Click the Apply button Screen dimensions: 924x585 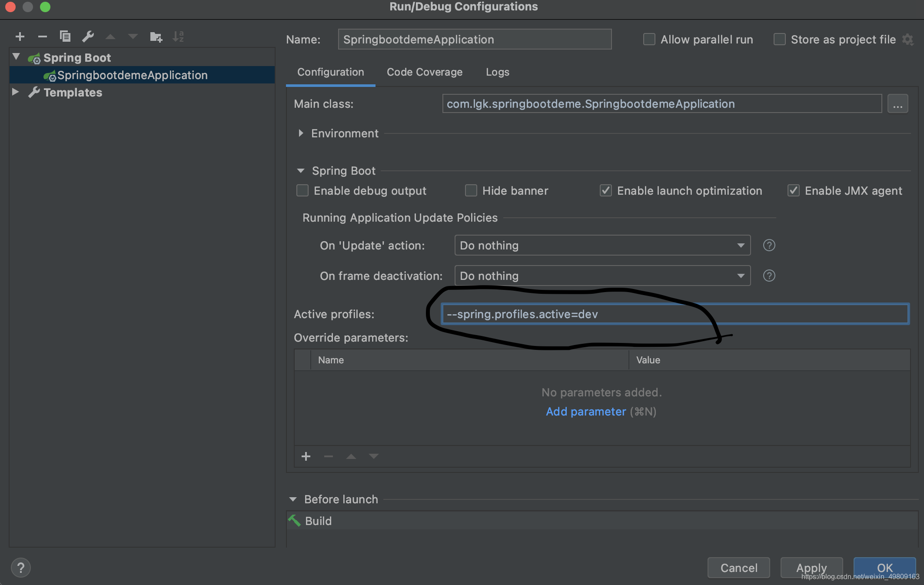(811, 568)
